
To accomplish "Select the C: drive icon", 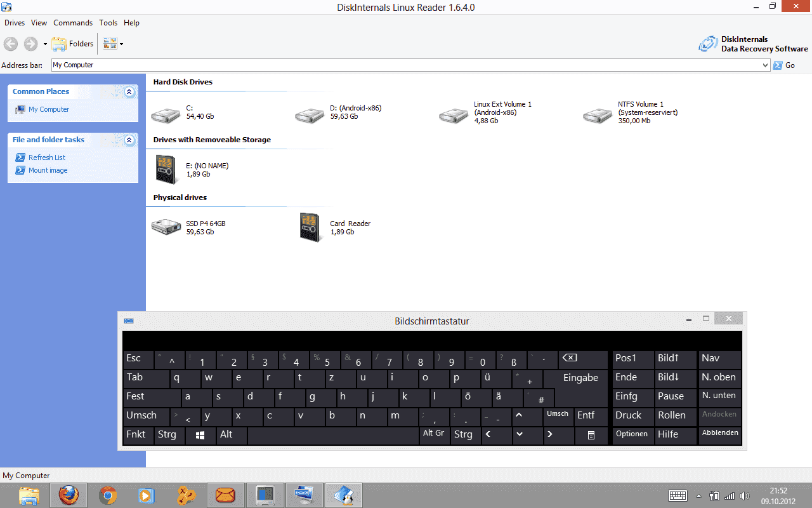I will [166, 115].
